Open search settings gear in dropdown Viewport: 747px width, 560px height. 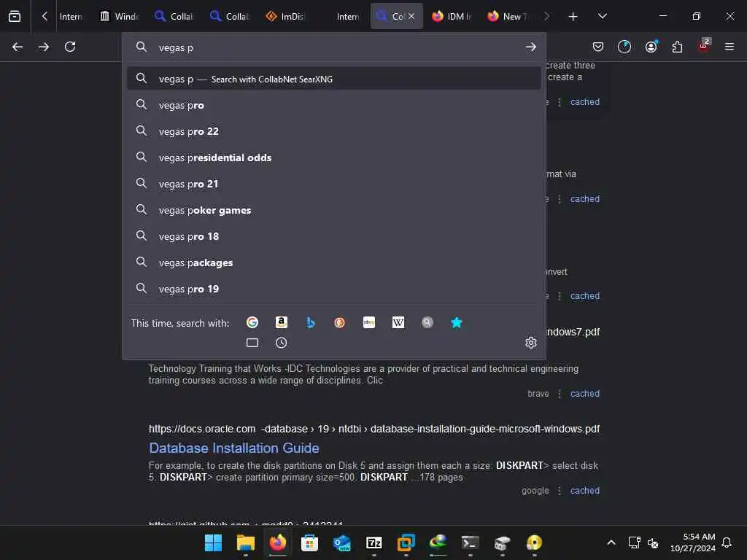coord(531,343)
